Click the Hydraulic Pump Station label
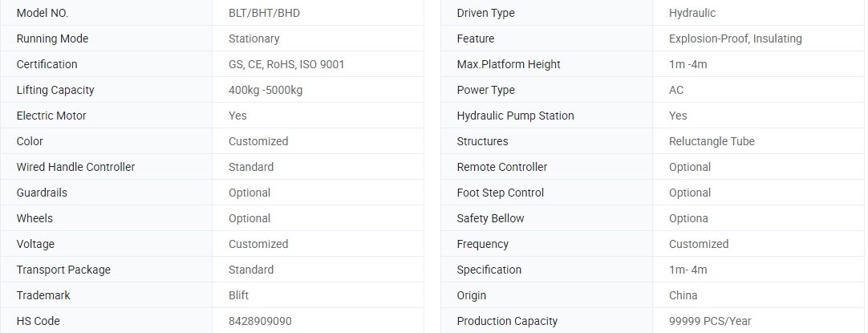The width and height of the screenshot is (868, 333). pyautogui.click(x=515, y=116)
